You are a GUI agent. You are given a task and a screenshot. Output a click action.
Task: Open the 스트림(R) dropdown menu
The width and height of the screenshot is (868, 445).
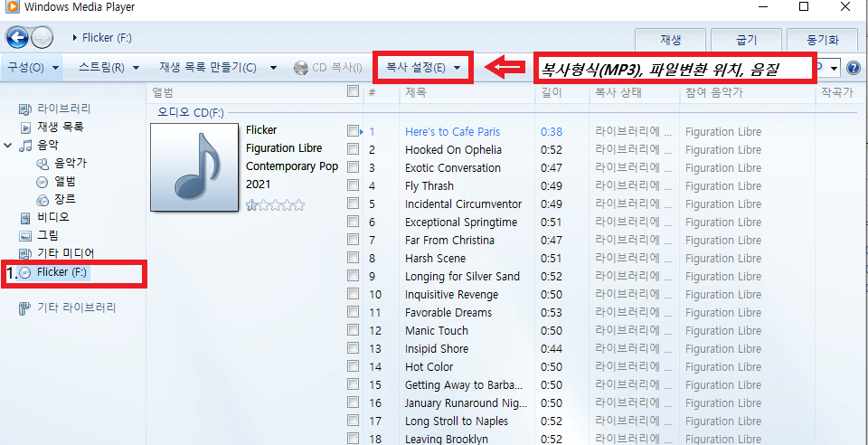tap(108, 68)
